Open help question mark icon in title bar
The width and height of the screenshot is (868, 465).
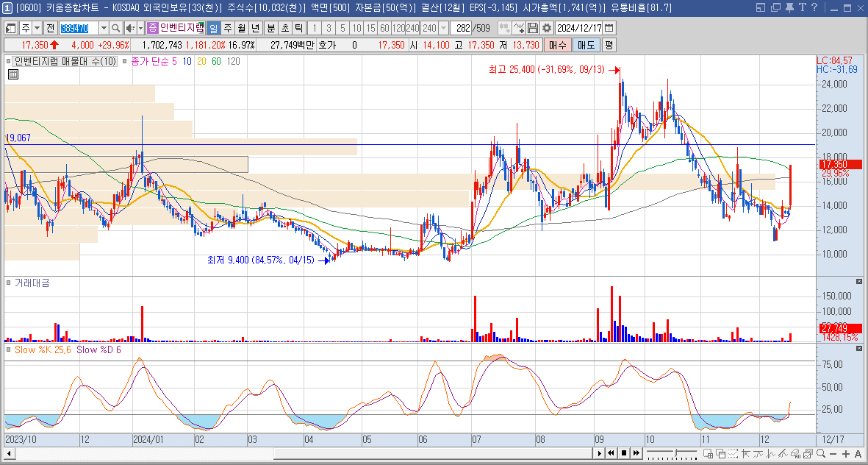click(x=814, y=7)
